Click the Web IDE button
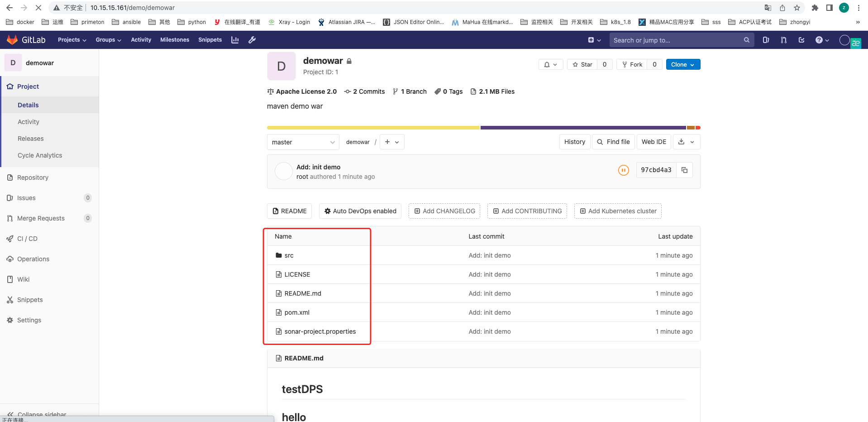 [x=653, y=142]
